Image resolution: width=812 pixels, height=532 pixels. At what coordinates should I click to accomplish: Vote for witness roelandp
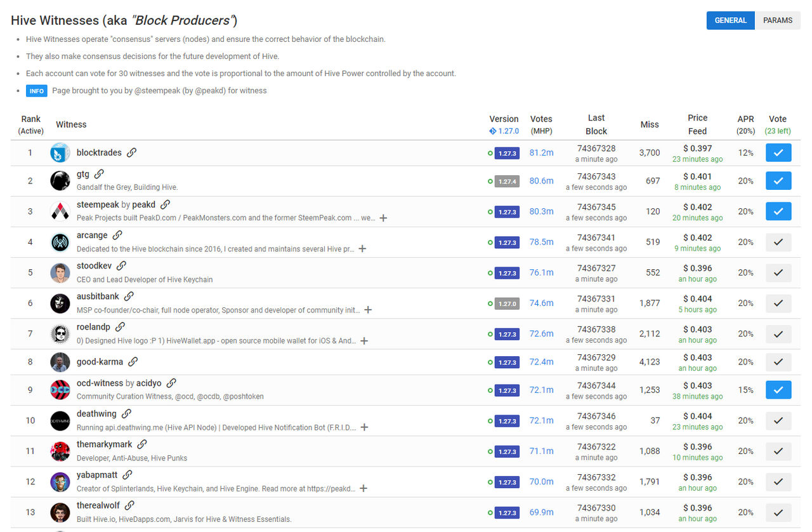tap(778, 334)
